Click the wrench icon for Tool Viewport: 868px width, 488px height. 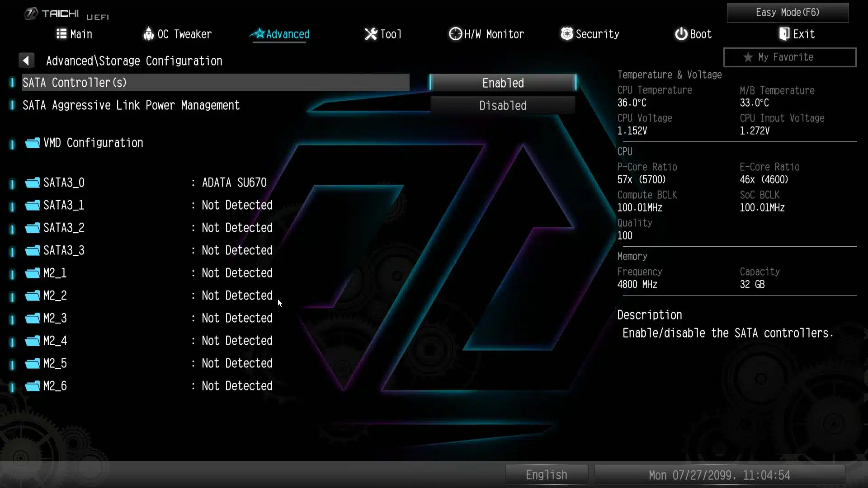pos(371,34)
